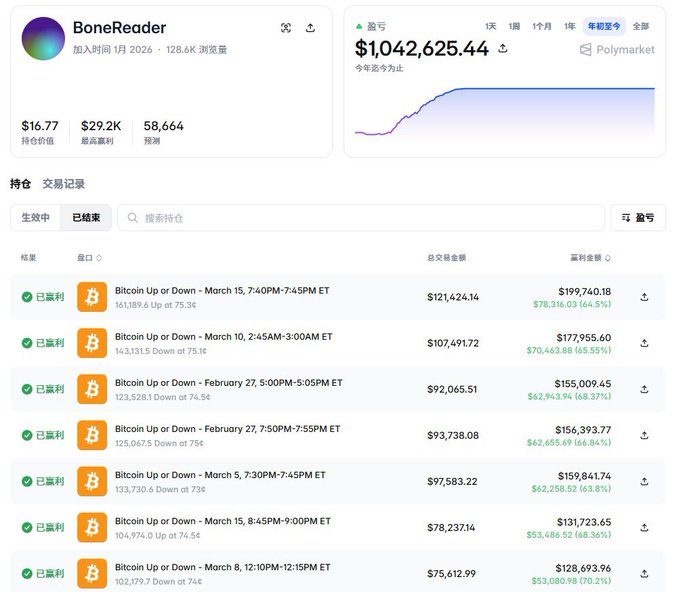Open Bitcoin Up or Down March 5, 7:30PM-7:45PM market

pos(220,475)
